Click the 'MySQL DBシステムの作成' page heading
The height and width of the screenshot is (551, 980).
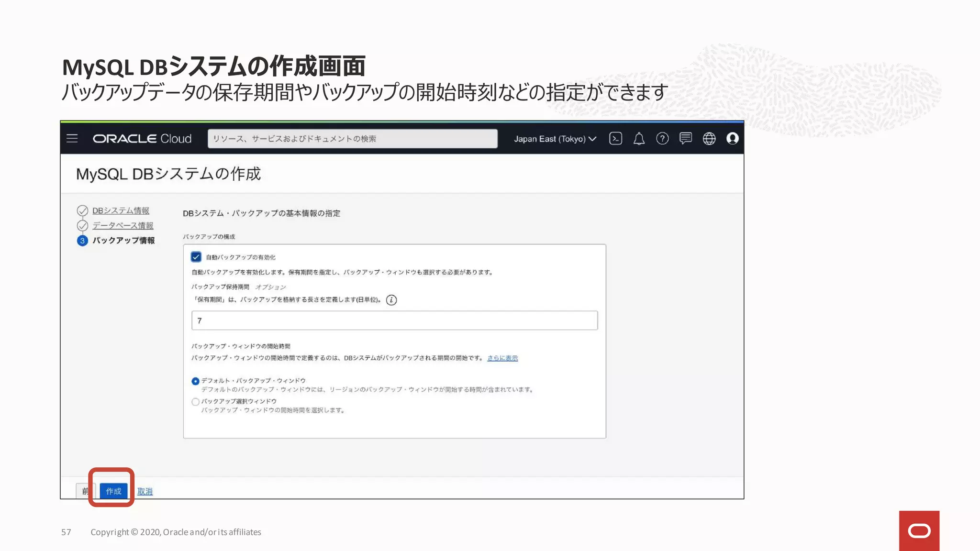168,174
